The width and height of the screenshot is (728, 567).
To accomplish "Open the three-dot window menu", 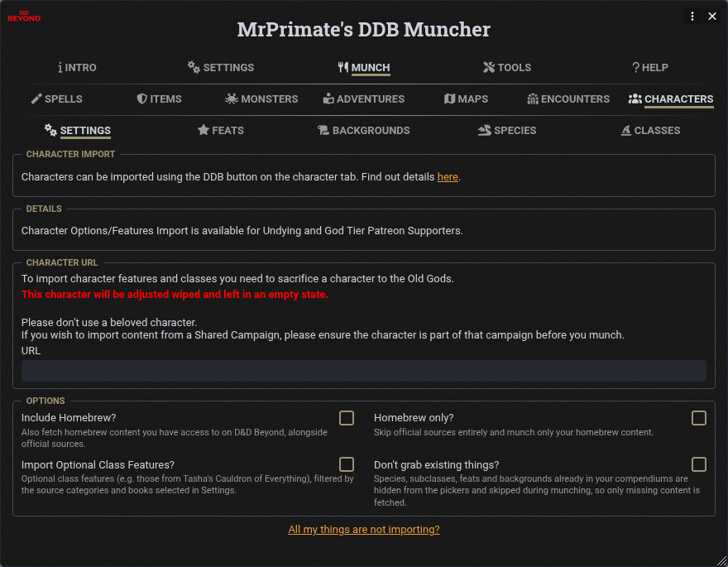I will coord(692,17).
